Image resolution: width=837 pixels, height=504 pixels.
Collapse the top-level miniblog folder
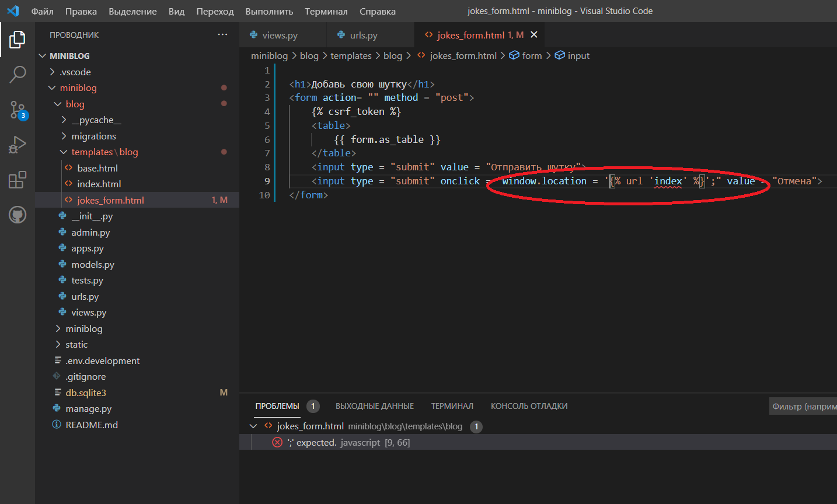pyautogui.click(x=53, y=87)
